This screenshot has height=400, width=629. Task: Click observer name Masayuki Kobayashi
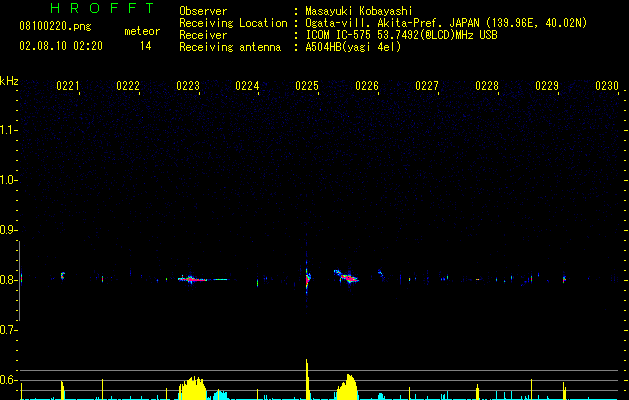359,11
